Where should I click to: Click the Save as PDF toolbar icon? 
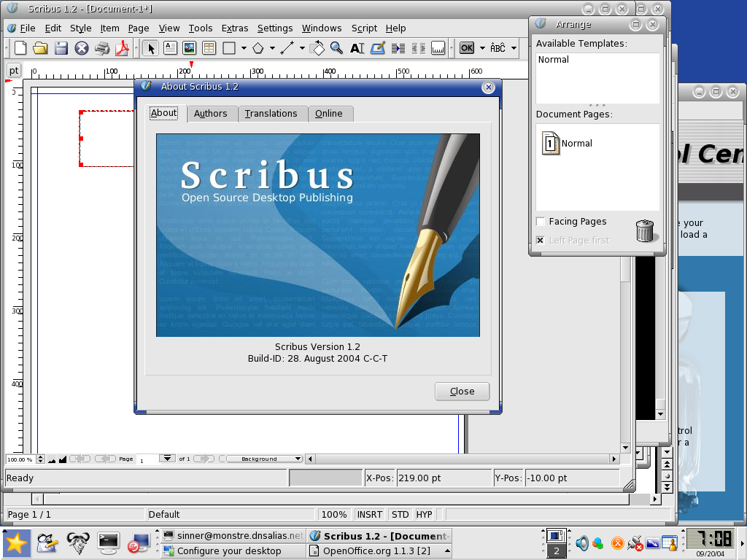pos(123,48)
